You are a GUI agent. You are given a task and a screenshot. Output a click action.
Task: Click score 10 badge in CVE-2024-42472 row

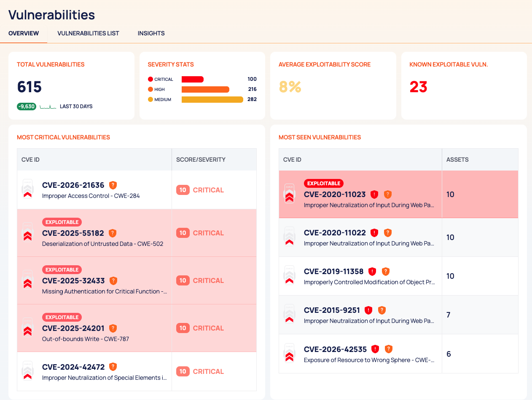pos(183,371)
